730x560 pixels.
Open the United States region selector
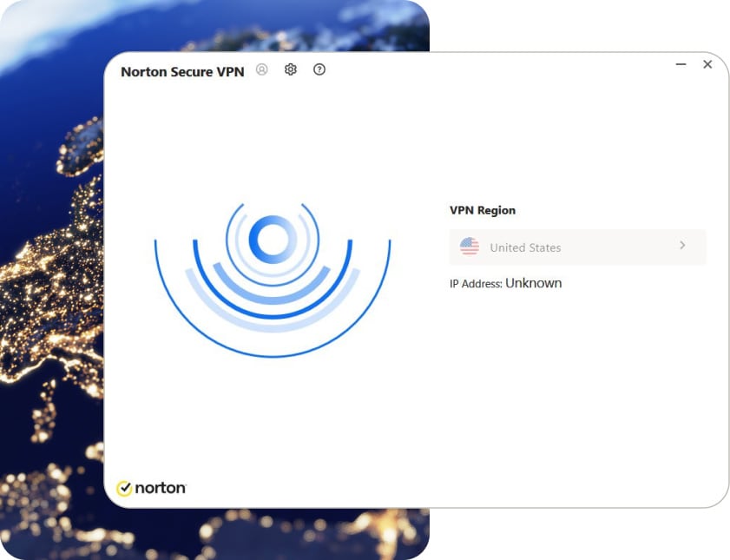coord(577,247)
